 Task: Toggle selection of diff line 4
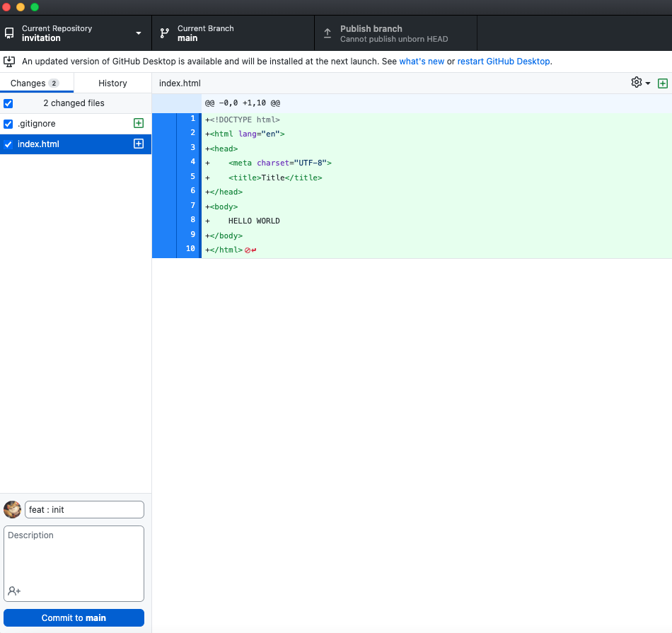(177, 163)
